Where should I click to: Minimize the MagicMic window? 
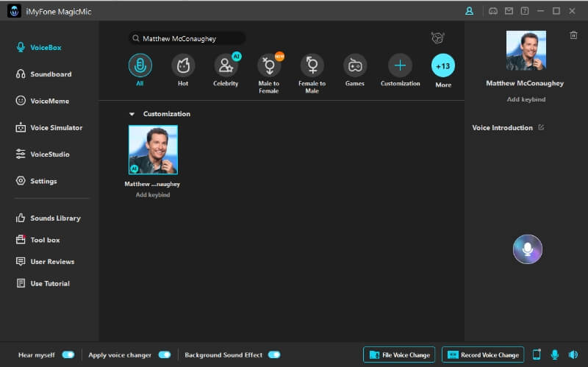(540, 11)
